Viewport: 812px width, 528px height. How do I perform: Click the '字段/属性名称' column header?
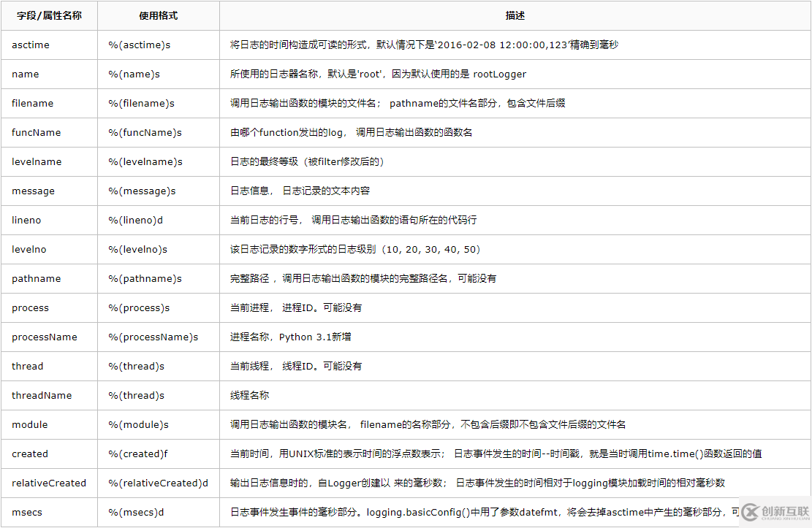tap(49, 15)
